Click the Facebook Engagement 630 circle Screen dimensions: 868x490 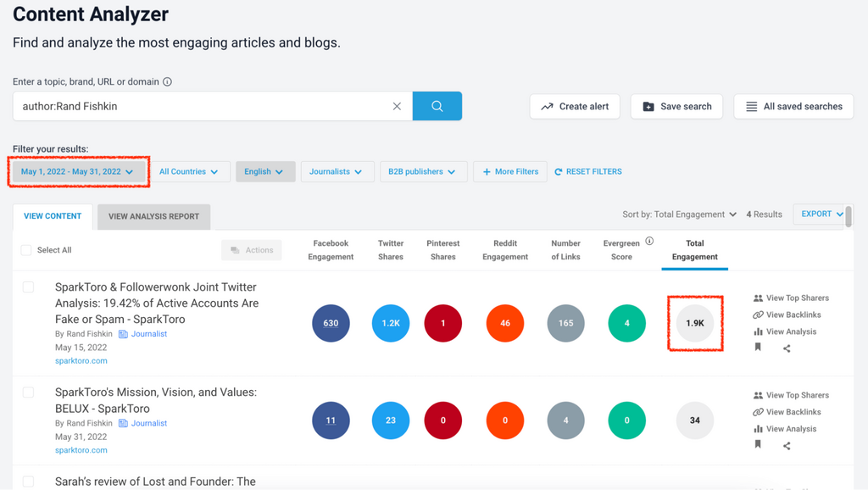click(331, 324)
